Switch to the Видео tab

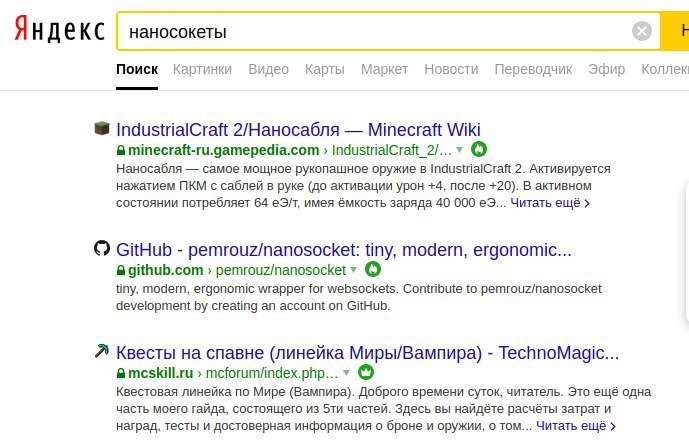268,69
